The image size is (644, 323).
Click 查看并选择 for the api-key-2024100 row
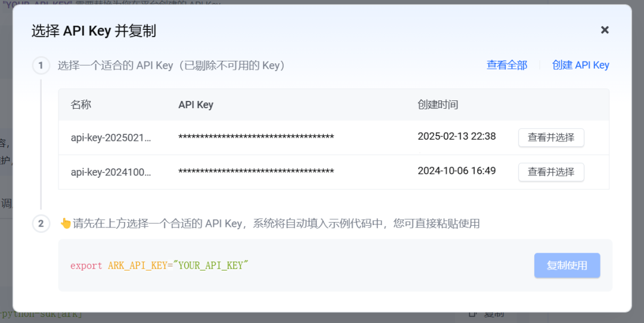pos(550,172)
